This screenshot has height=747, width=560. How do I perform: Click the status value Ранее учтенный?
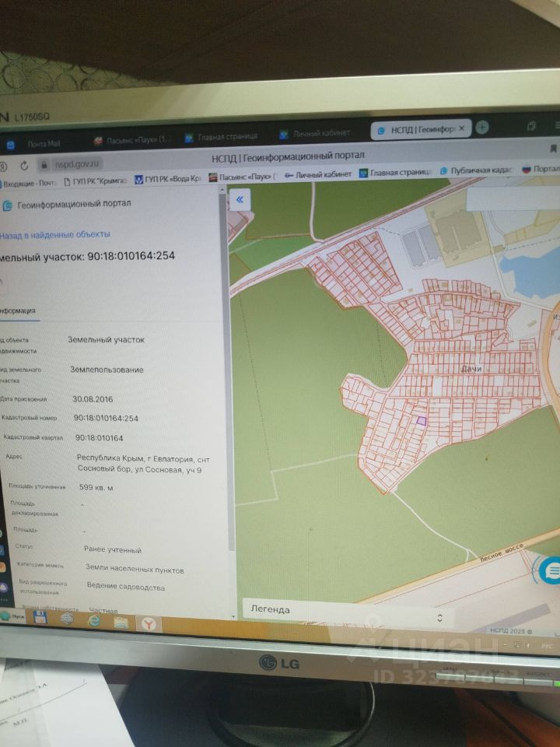(x=113, y=550)
